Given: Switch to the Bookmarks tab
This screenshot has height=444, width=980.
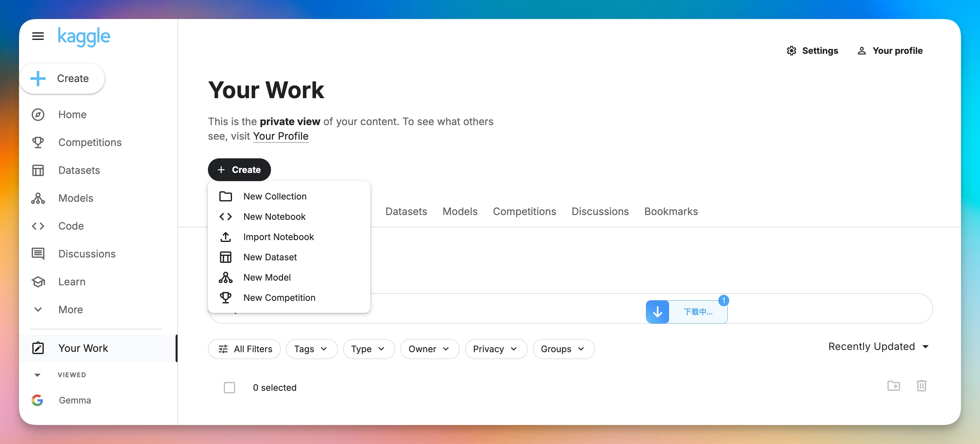Looking at the screenshot, I should tap(671, 211).
